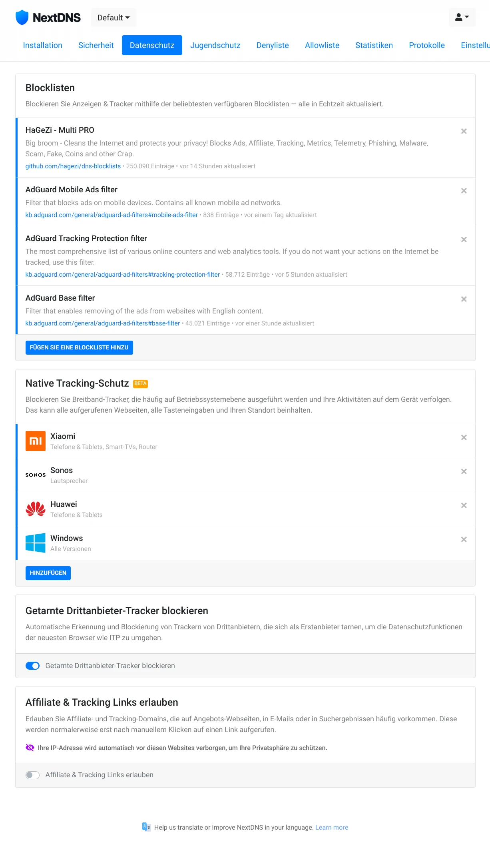Go to the Protokolle tab
The height and width of the screenshot is (868, 490).
tap(427, 45)
